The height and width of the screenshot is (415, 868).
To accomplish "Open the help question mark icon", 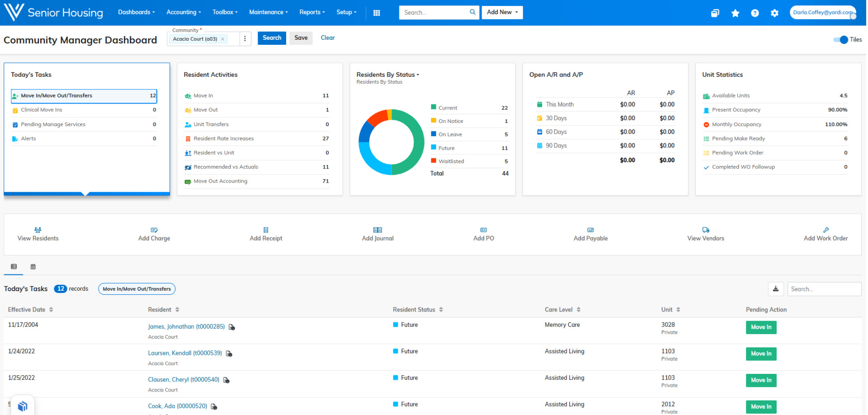I will [x=755, y=14].
